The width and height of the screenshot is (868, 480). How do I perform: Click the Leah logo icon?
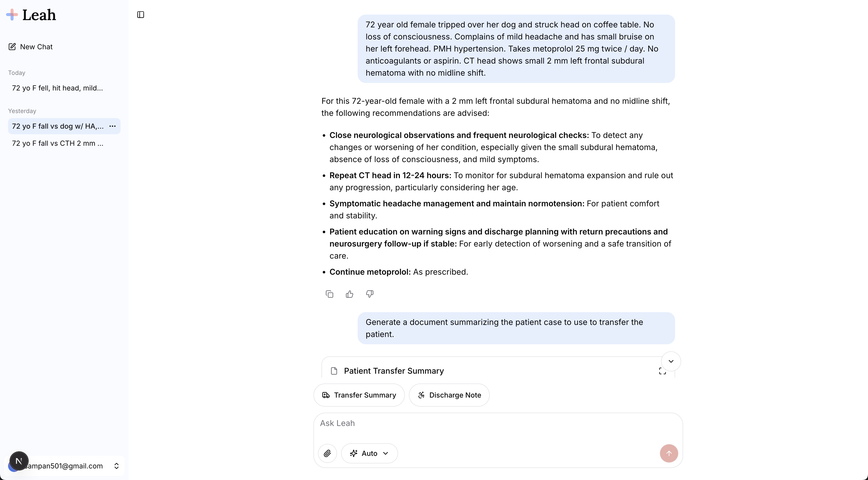[x=12, y=15]
